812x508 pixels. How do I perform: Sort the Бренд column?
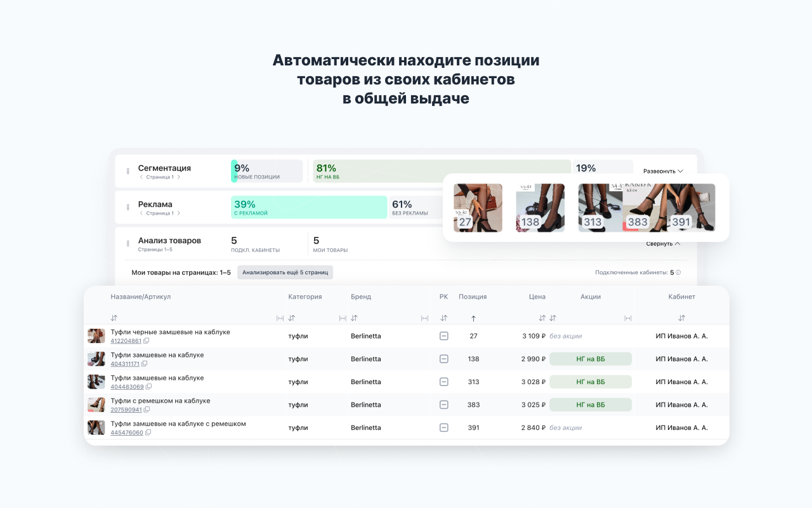pyautogui.click(x=354, y=317)
